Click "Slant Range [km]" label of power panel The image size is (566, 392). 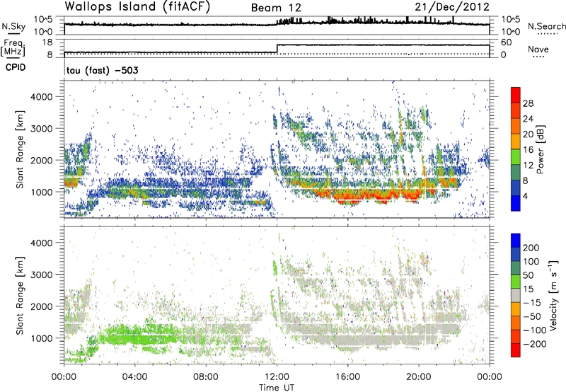(20, 149)
